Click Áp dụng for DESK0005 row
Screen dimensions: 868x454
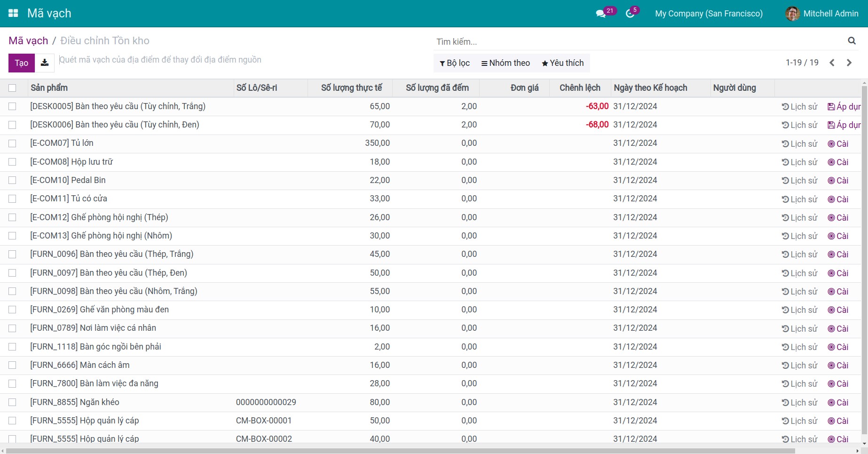[844, 107]
